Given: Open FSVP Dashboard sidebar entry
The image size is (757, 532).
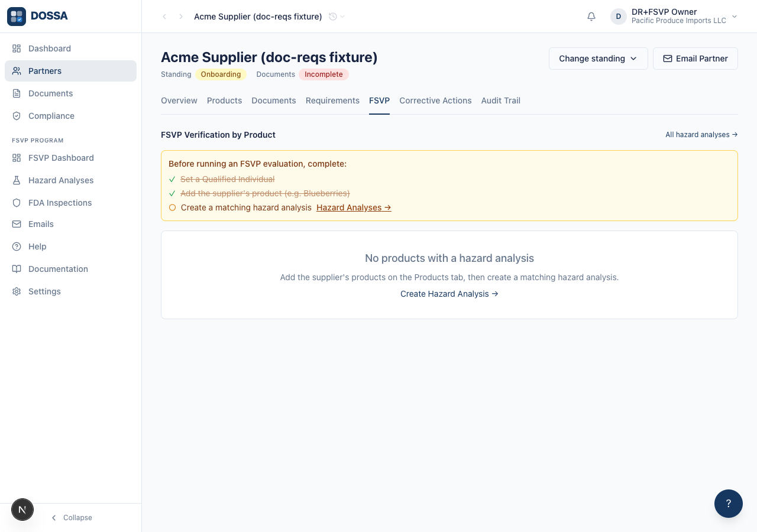Looking at the screenshot, I should tap(70, 158).
